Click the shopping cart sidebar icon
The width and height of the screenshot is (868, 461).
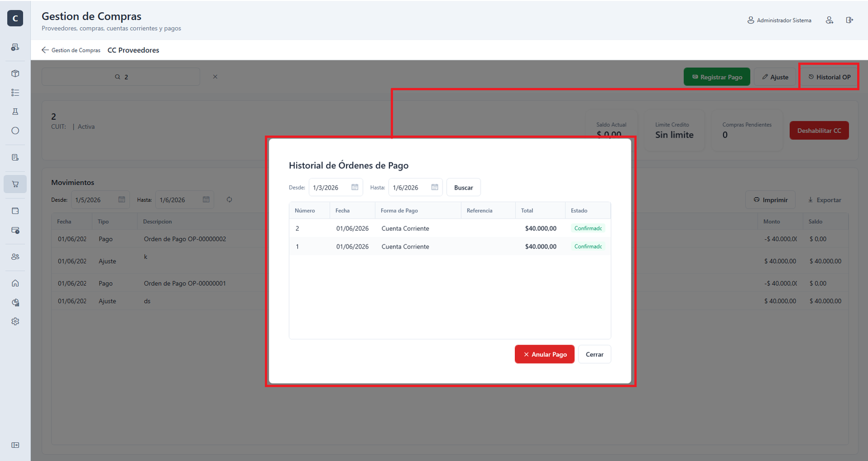pyautogui.click(x=15, y=184)
